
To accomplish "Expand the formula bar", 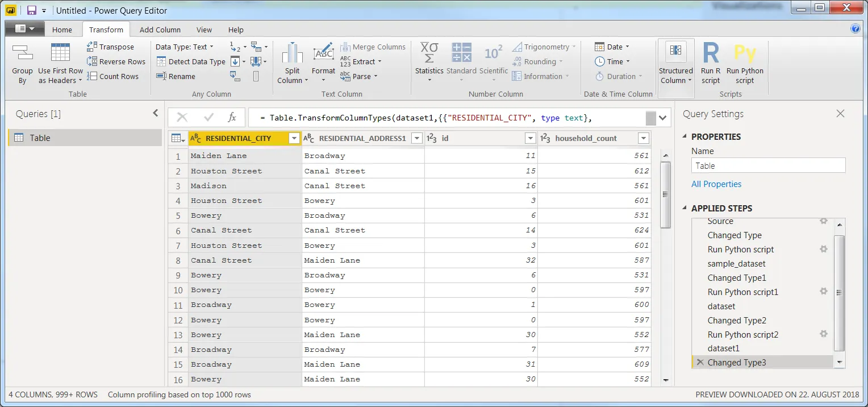I will pos(662,118).
